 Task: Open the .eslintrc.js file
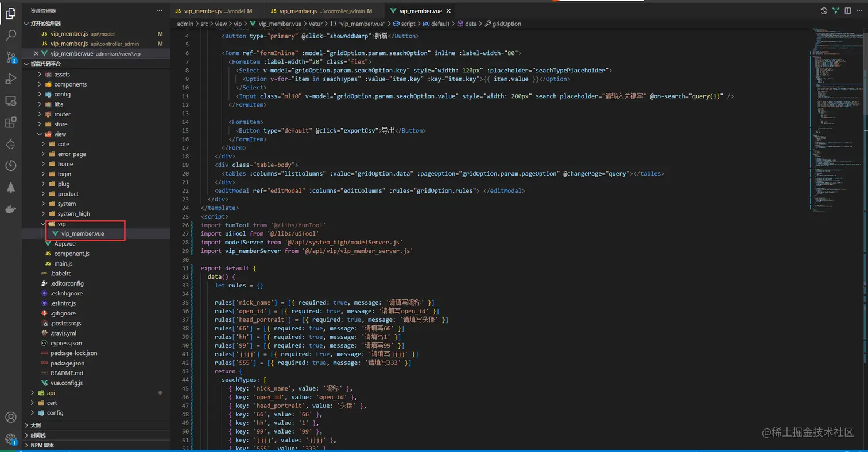95,303
